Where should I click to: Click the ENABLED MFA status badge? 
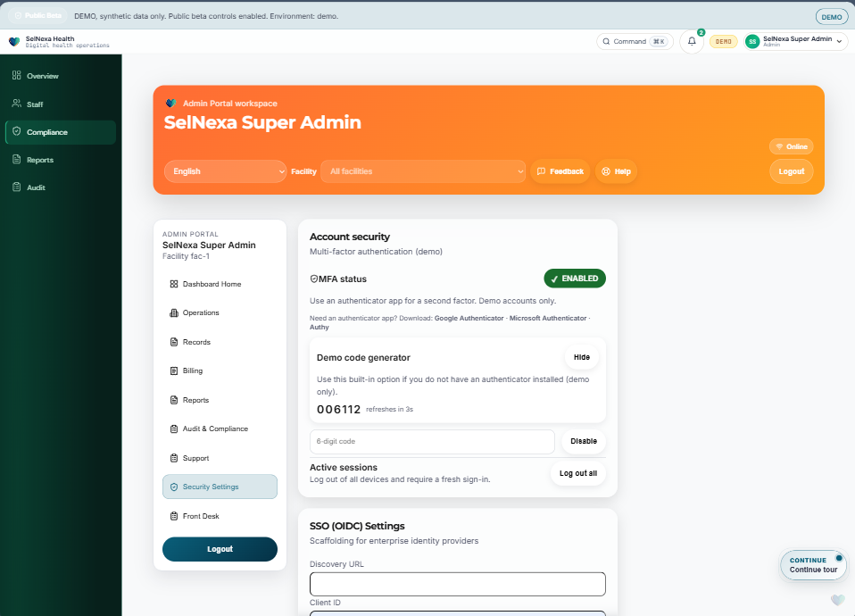pyautogui.click(x=574, y=278)
